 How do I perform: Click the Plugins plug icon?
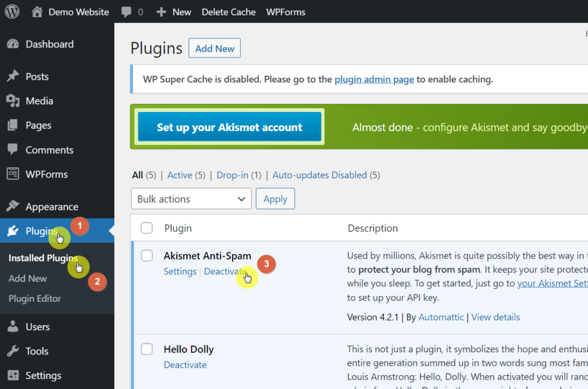click(13, 230)
